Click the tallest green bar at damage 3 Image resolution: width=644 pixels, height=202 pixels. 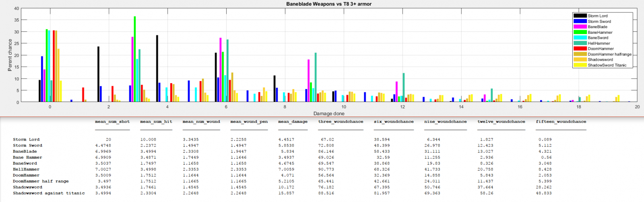tap(135, 59)
